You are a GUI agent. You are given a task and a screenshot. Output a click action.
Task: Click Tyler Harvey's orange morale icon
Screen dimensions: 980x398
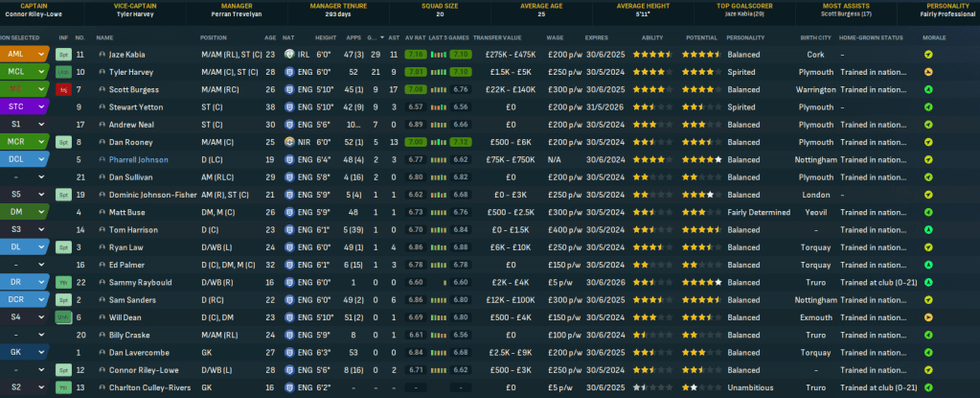pyautogui.click(x=926, y=72)
